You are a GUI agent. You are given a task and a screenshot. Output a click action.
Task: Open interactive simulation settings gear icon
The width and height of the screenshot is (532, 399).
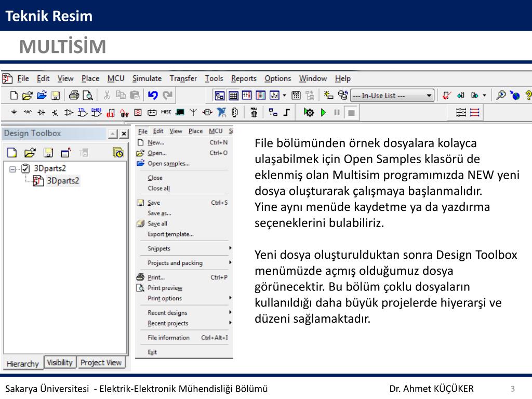click(x=309, y=112)
